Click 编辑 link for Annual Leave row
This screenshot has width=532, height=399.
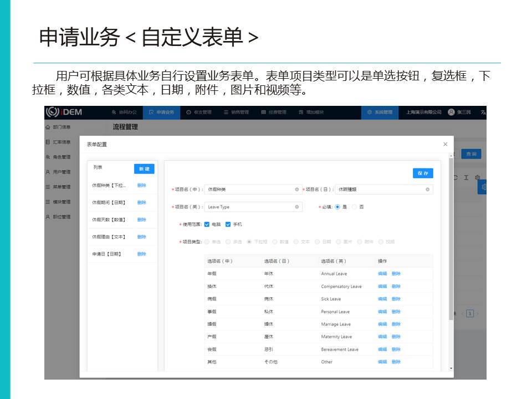[x=382, y=274]
